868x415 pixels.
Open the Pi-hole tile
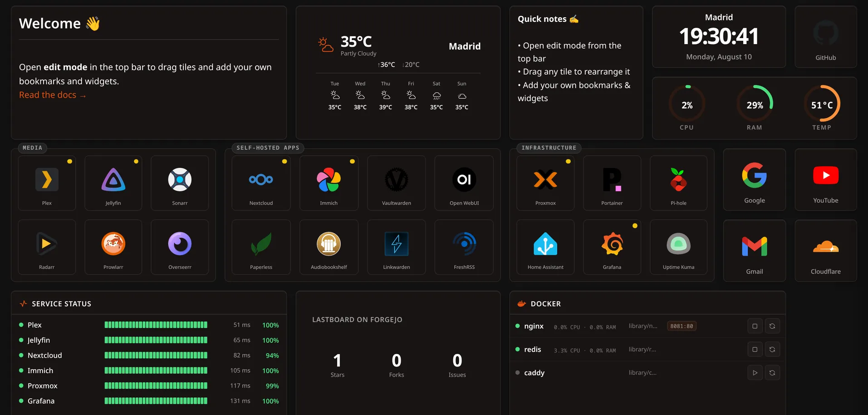point(678,183)
